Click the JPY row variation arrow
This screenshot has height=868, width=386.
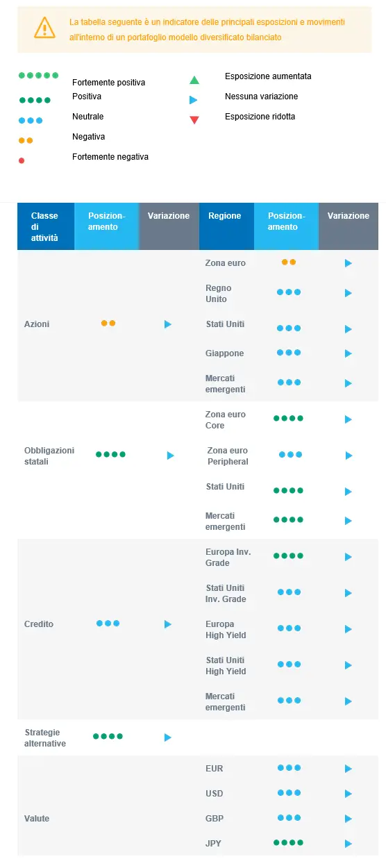click(x=349, y=844)
